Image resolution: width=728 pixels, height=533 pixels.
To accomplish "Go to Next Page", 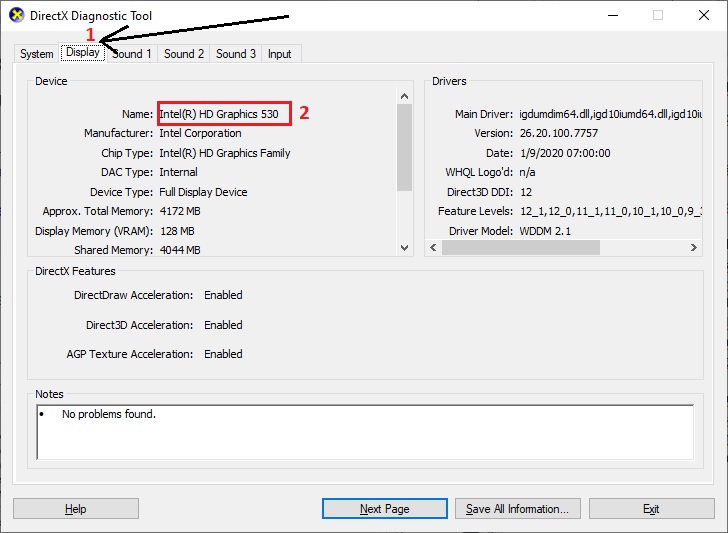I will tap(384, 509).
